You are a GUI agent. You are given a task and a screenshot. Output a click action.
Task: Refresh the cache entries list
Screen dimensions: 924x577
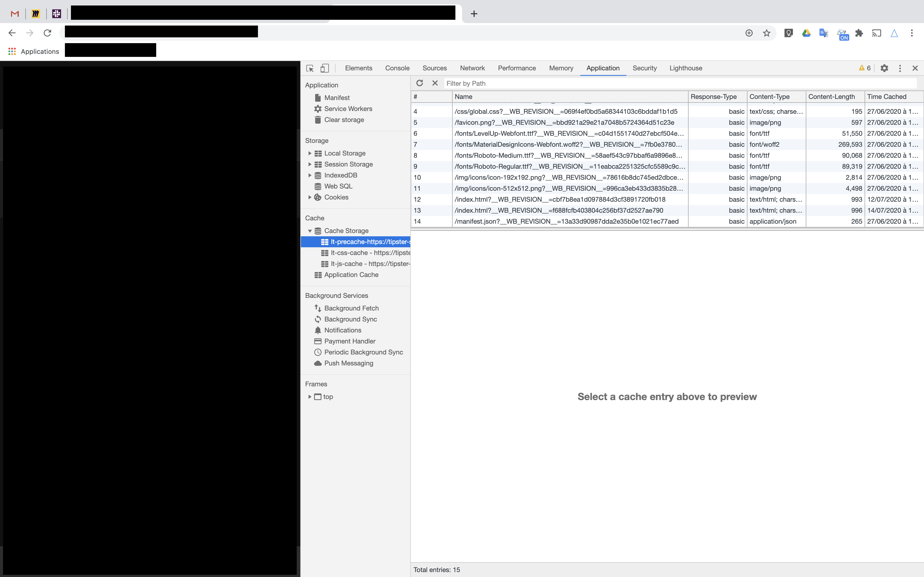pos(420,83)
